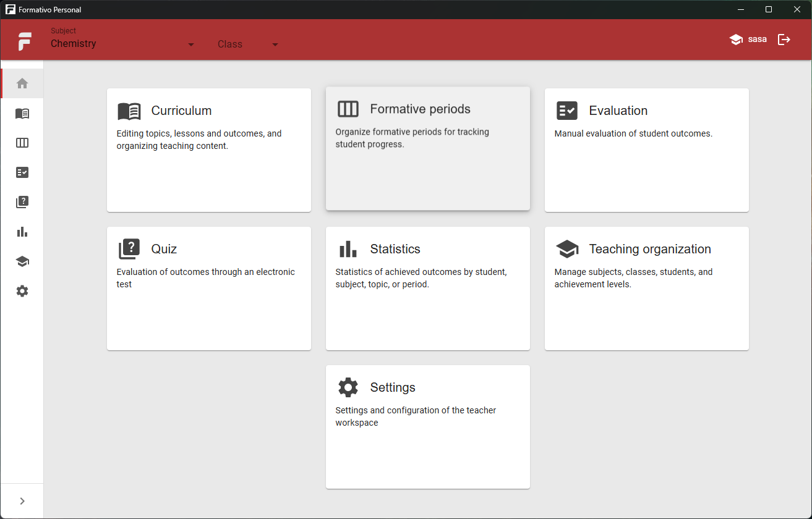
Task: Click "Settings and configuration of the teacher" text
Action: (x=416, y=410)
